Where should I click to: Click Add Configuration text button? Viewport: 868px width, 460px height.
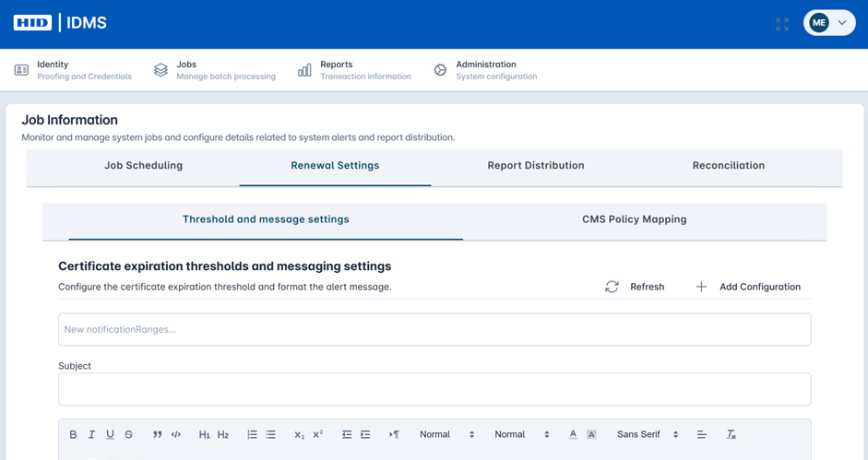759,287
